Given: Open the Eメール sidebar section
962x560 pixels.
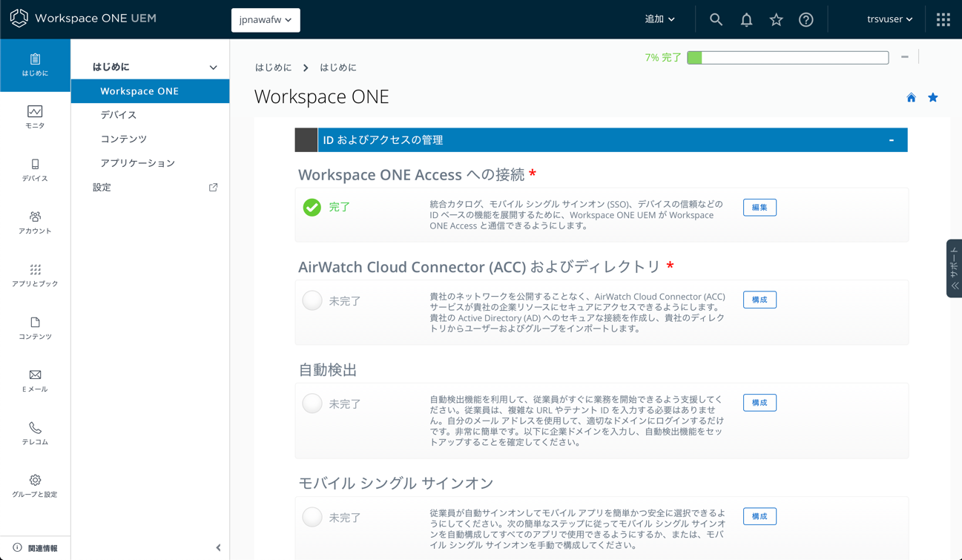Looking at the screenshot, I should [35, 381].
